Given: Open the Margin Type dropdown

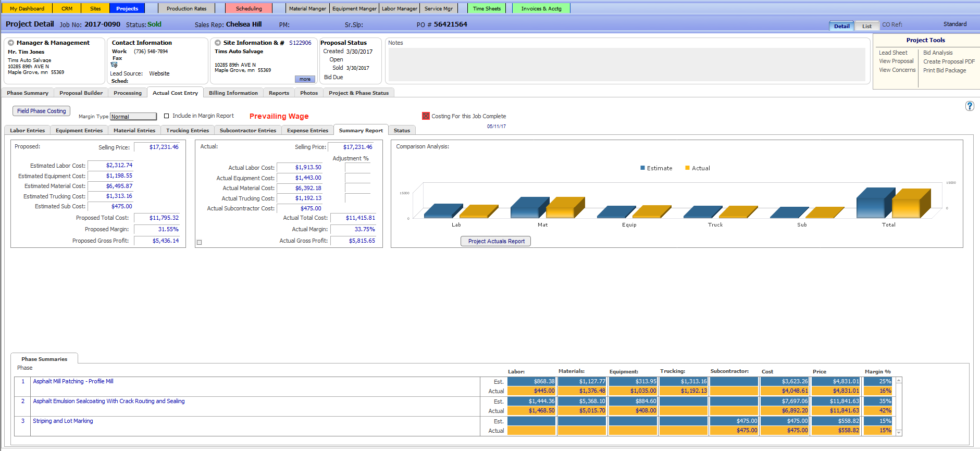Looking at the screenshot, I should pyautogui.click(x=133, y=117).
